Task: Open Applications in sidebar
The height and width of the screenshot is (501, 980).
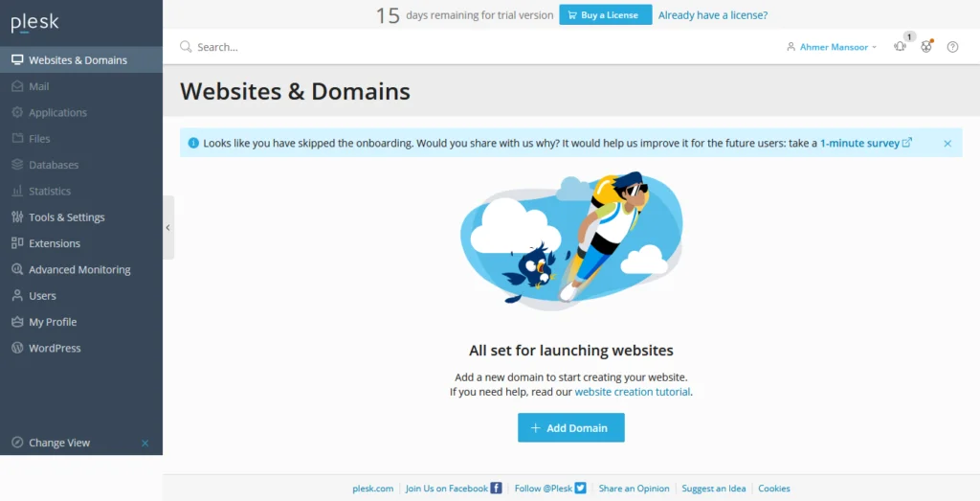Action: 81,113
